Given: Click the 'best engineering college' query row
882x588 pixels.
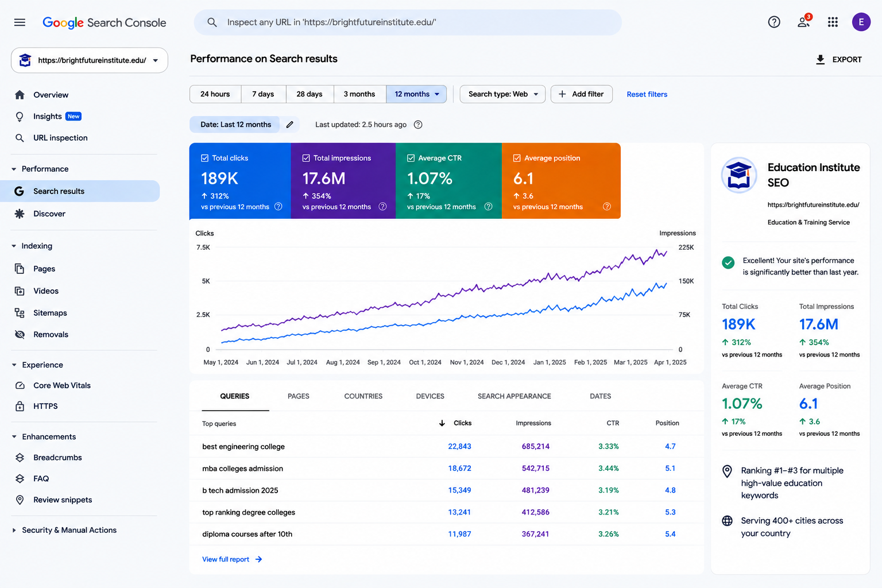Looking at the screenshot, I should point(447,447).
